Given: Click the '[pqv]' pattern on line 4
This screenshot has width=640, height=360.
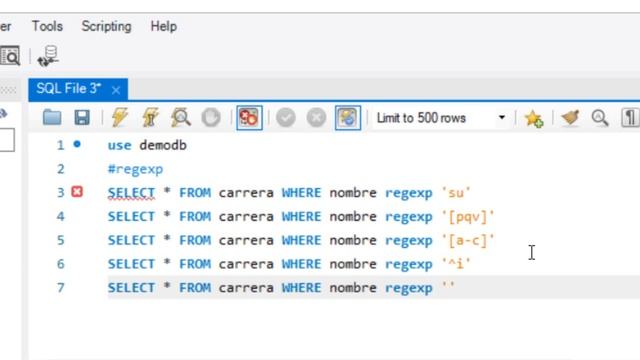Looking at the screenshot, I should tap(468, 216).
